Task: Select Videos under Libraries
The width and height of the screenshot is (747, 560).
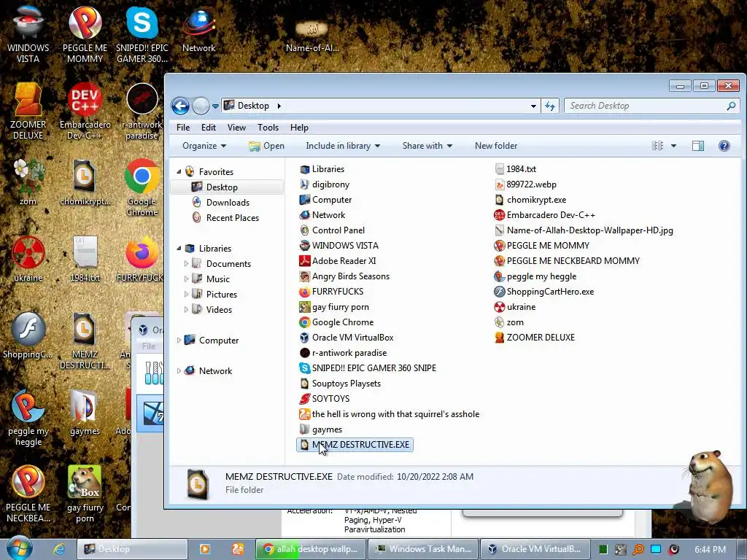Action: pyautogui.click(x=219, y=309)
